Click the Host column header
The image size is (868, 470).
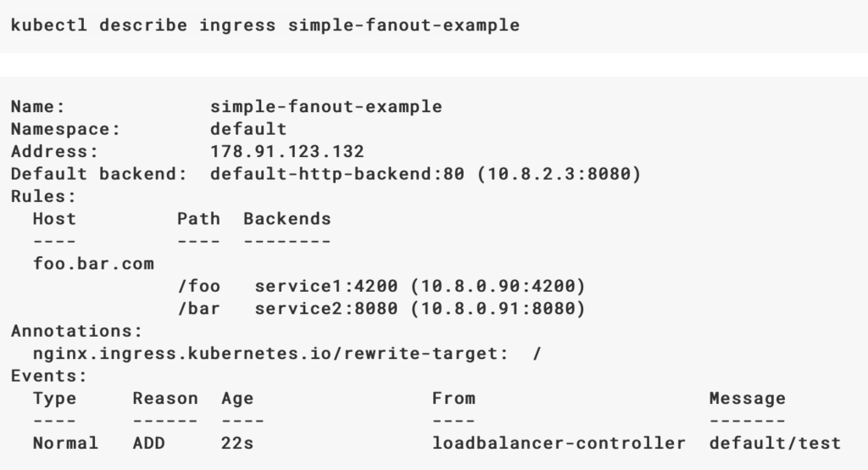point(54,219)
